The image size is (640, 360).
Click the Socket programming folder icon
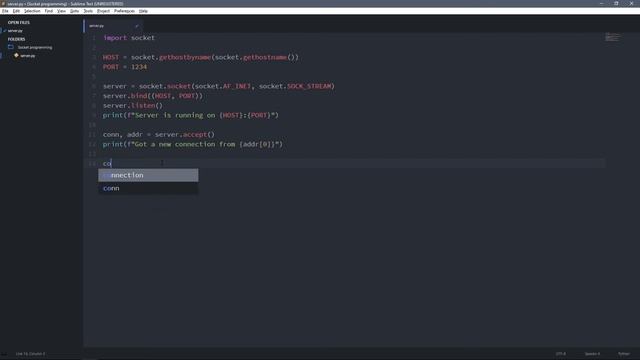[11, 47]
